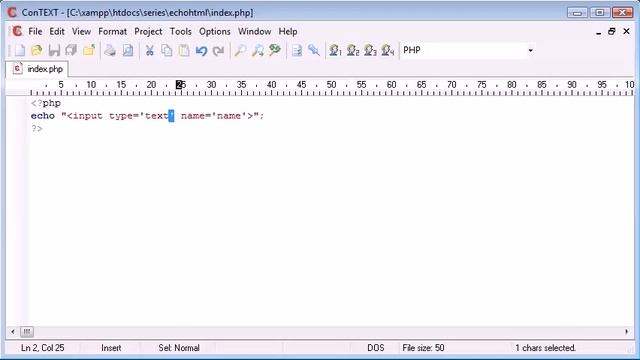Open the Help menu
The height and width of the screenshot is (360, 640).
click(x=288, y=31)
